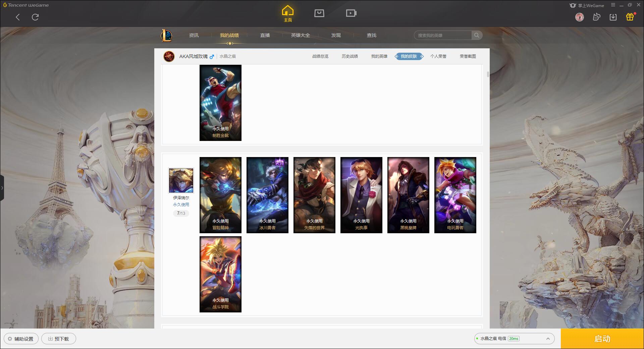This screenshot has height=349, width=644.
Task: Open the 冒险精神 skin card
Action: click(x=220, y=195)
